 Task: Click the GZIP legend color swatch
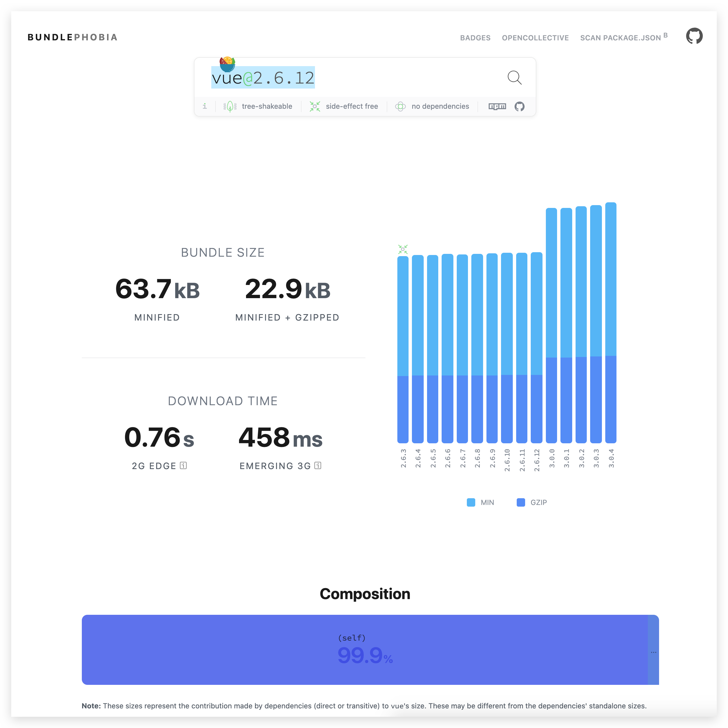(x=521, y=502)
